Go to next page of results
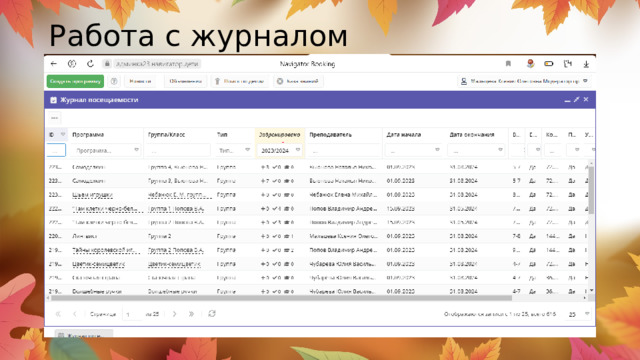 (174, 314)
